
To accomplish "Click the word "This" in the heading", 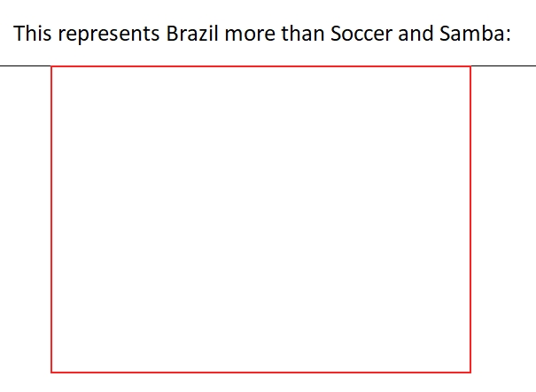I will 33,34.
